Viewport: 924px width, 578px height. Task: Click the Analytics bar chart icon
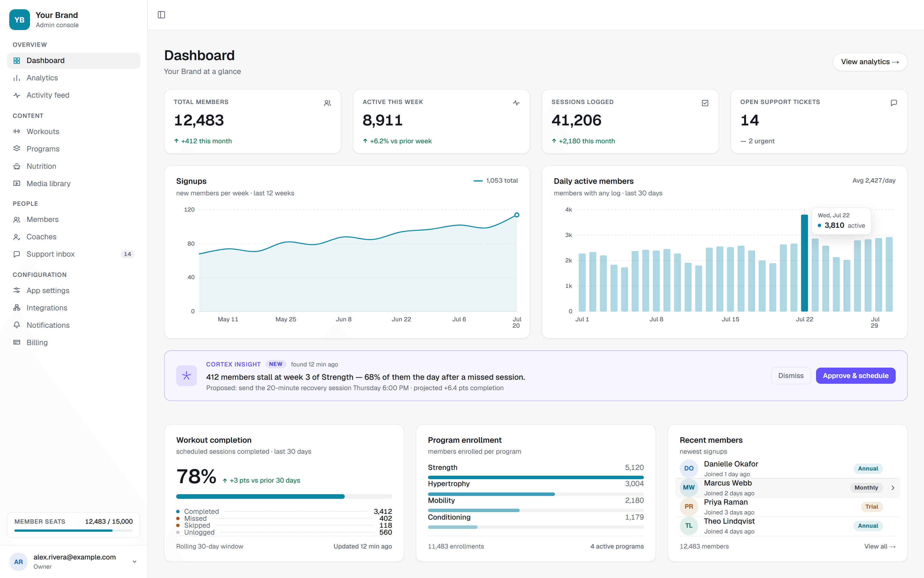click(x=17, y=78)
